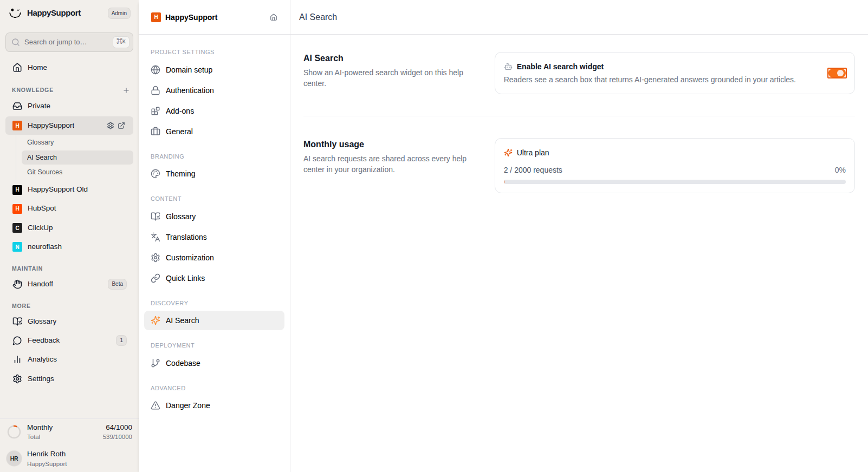
Task: Open HappySupport Old knowledge base
Action: (x=69, y=189)
